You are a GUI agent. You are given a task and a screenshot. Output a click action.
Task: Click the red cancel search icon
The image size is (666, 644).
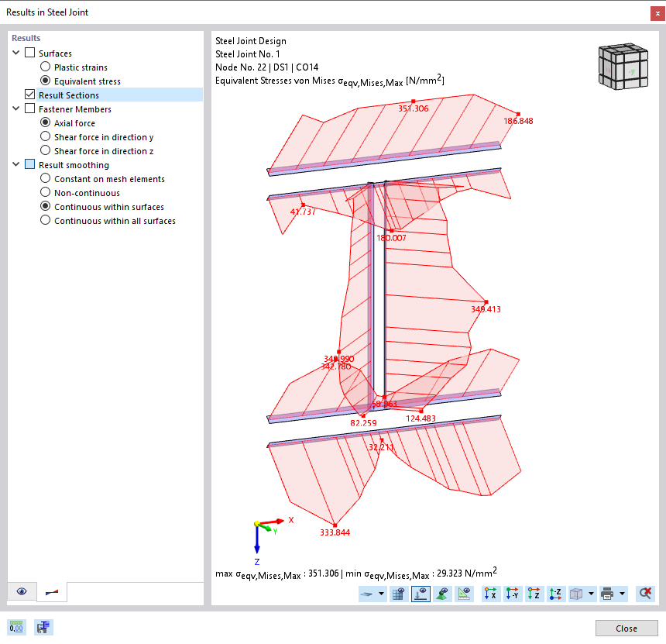pos(644,594)
